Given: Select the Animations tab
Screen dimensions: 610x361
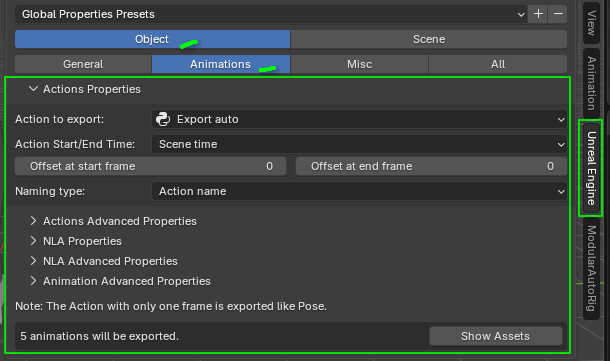Looking at the screenshot, I should [x=221, y=64].
